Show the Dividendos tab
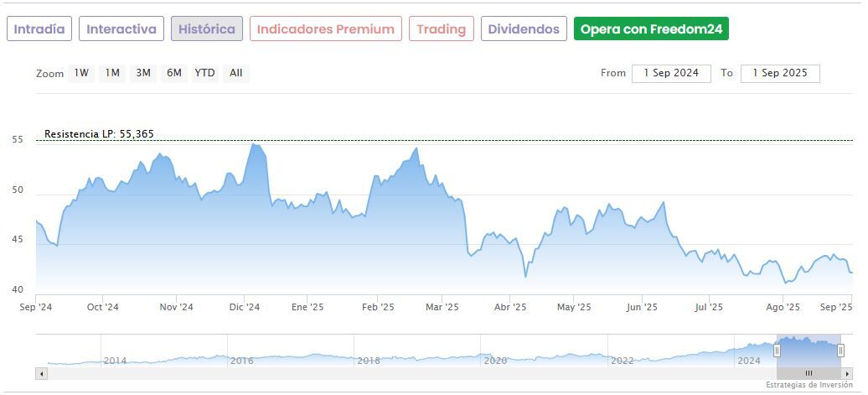 524,29
